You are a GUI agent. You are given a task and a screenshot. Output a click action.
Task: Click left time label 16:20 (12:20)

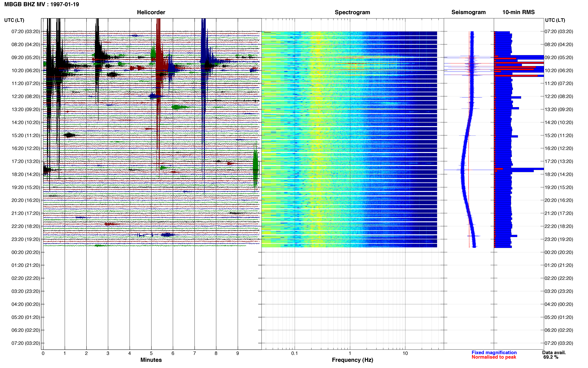(26, 148)
